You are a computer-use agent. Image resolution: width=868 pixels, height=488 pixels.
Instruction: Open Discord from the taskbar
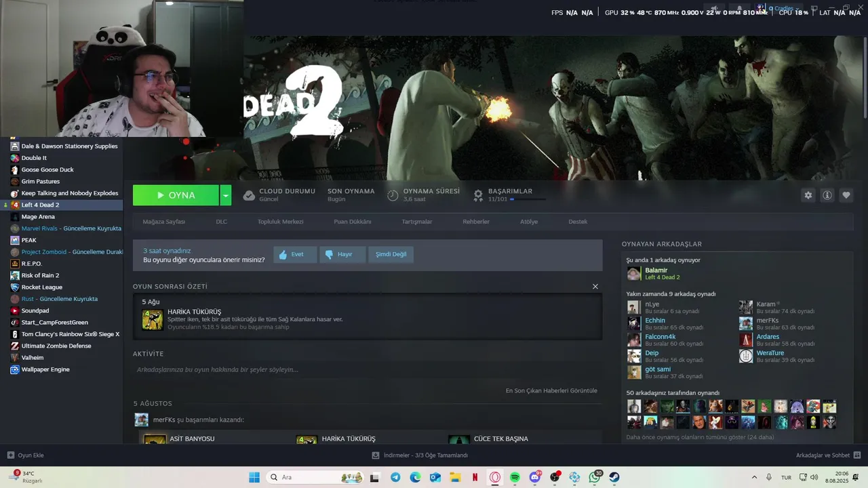[x=535, y=477]
